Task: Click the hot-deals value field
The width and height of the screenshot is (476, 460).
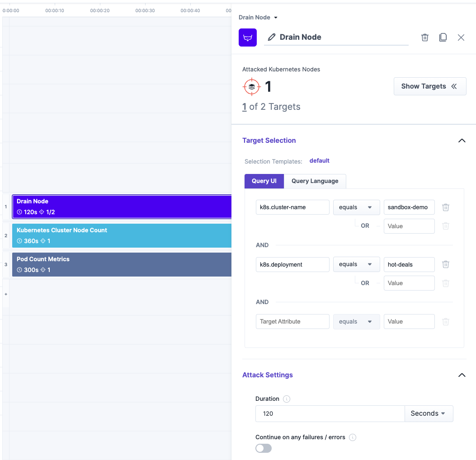Action: click(409, 264)
